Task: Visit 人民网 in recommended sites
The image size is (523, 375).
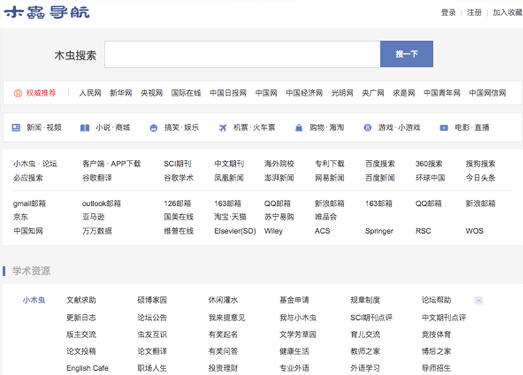Action: [x=90, y=93]
